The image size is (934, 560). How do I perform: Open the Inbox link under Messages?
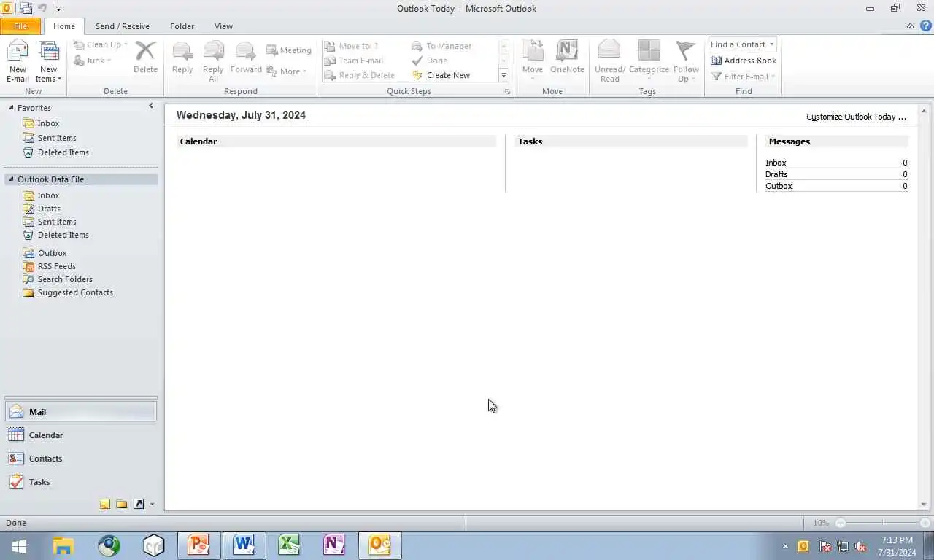[776, 163]
